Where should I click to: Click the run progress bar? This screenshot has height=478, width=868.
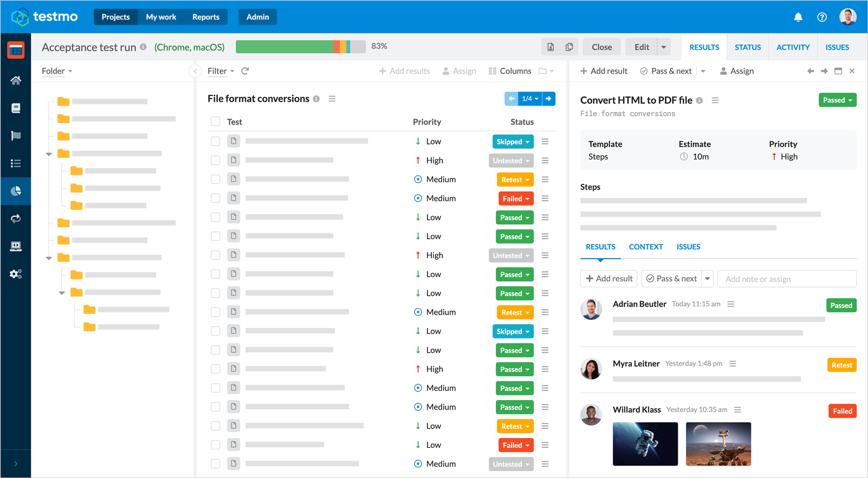pyautogui.click(x=301, y=47)
